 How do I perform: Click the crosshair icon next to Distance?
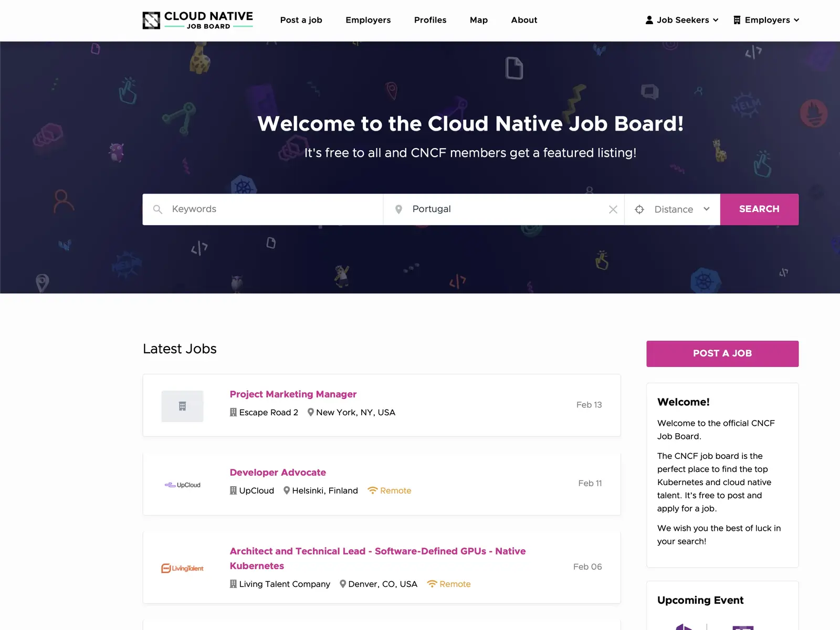click(639, 209)
